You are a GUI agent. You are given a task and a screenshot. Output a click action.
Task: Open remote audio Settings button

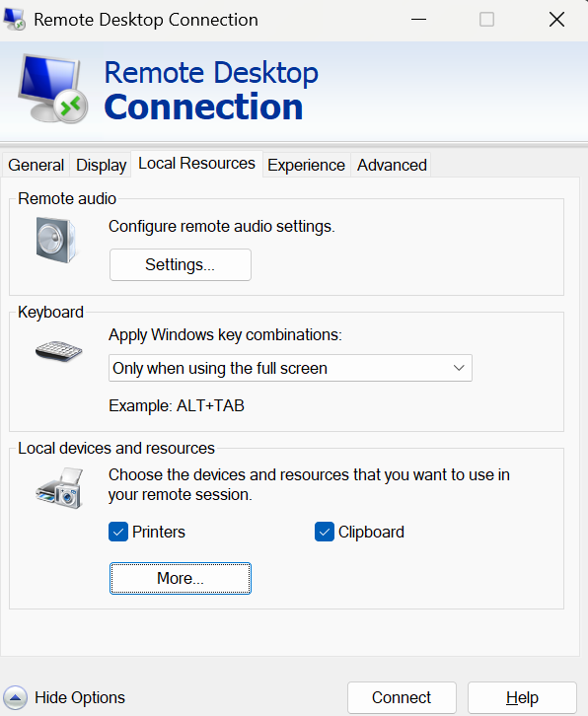180,265
